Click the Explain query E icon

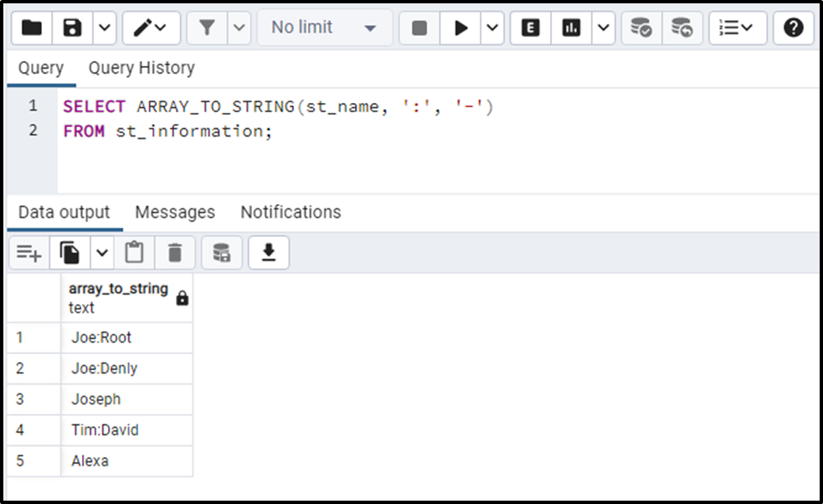530,28
